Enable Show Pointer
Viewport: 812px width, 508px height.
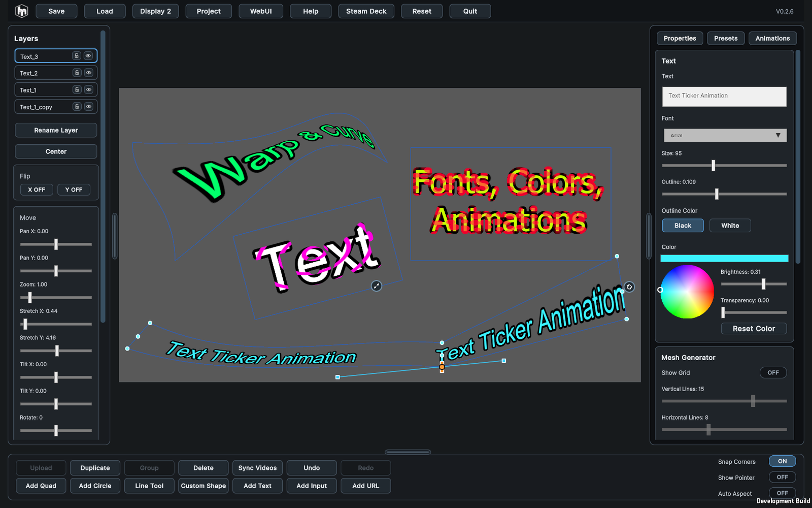782,477
